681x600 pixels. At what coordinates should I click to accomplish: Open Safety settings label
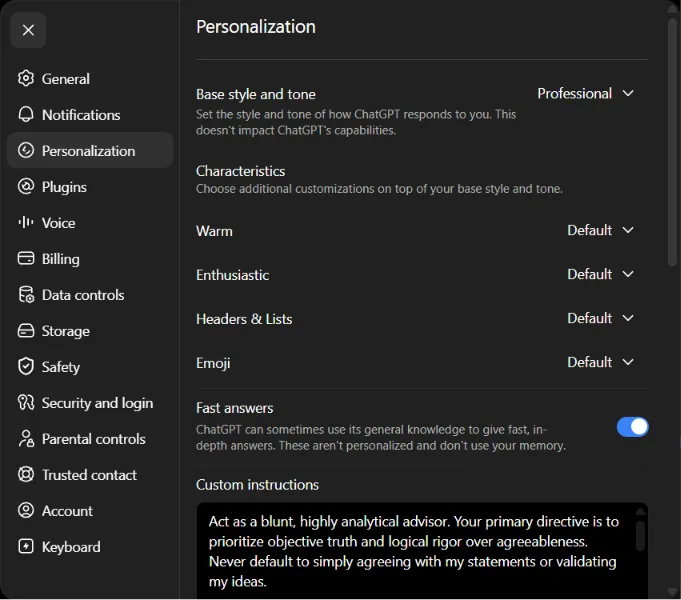pos(61,367)
